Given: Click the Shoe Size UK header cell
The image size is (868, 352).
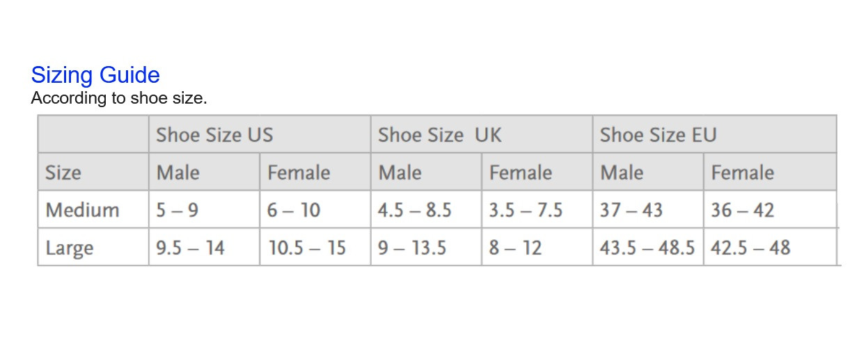Looking at the screenshot, I should click(482, 134).
